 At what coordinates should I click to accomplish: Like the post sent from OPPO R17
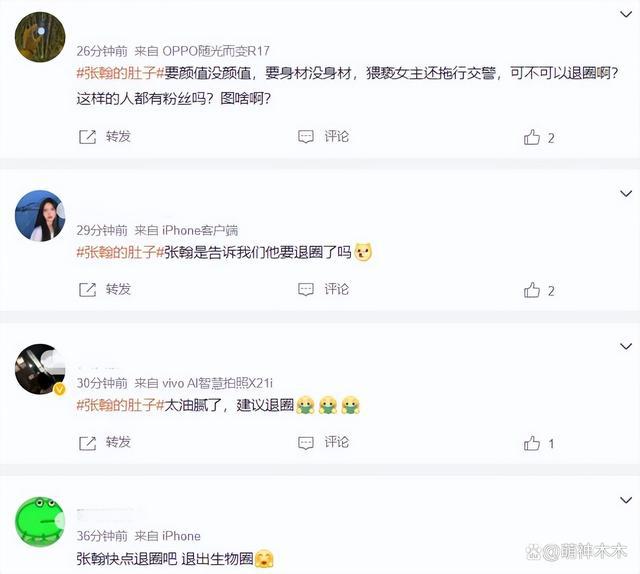[532, 137]
